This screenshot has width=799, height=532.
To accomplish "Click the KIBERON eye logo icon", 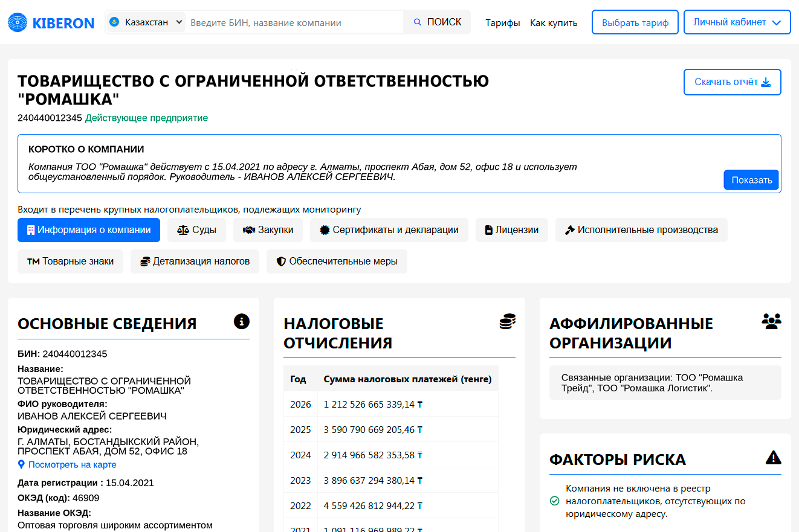I will pyautogui.click(x=18, y=23).
